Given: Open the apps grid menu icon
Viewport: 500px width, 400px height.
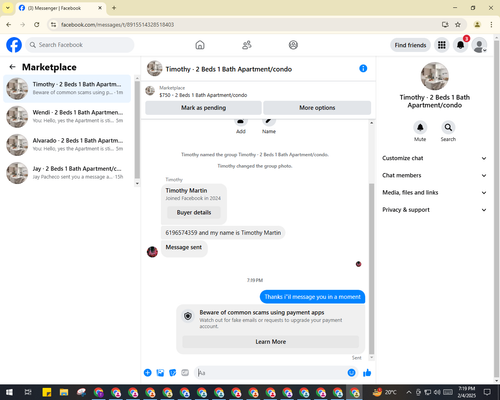Looking at the screenshot, I should tap(442, 45).
